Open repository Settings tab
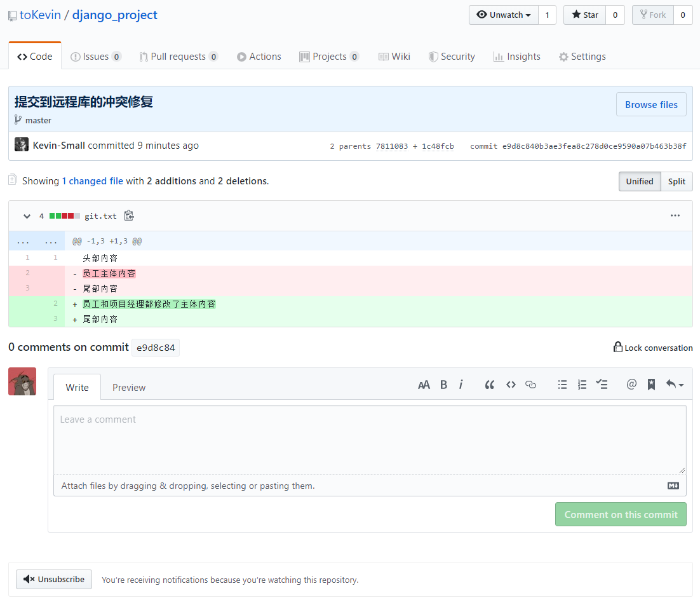 click(582, 57)
